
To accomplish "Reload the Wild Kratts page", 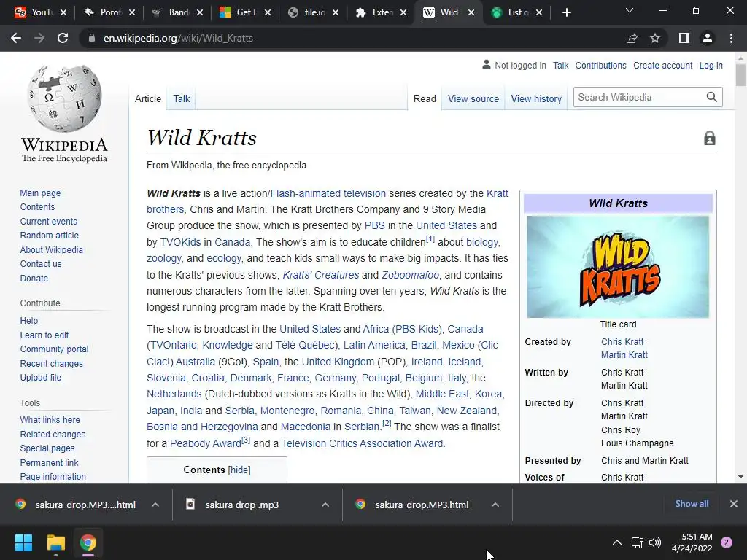I will point(63,38).
